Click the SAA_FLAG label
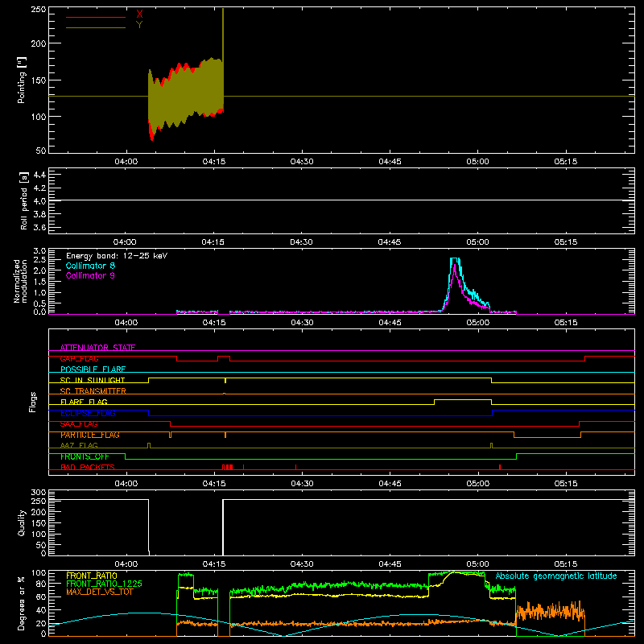Viewport: 644px width, 644px height. coord(79,423)
